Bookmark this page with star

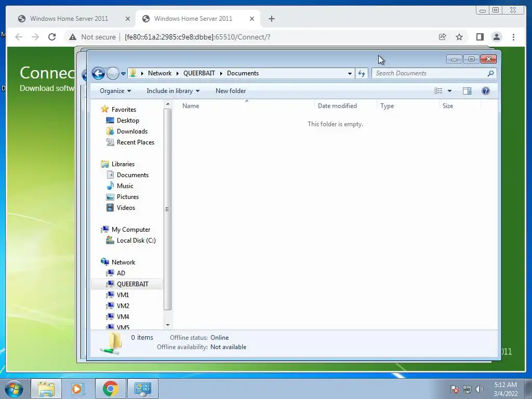pyautogui.click(x=459, y=37)
